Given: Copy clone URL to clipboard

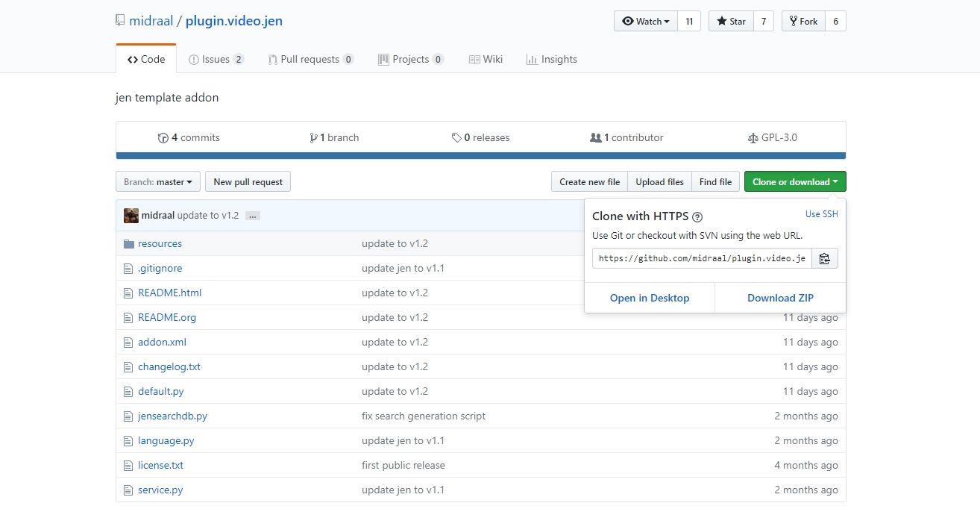Looking at the screenshot, I should [824, 258].
